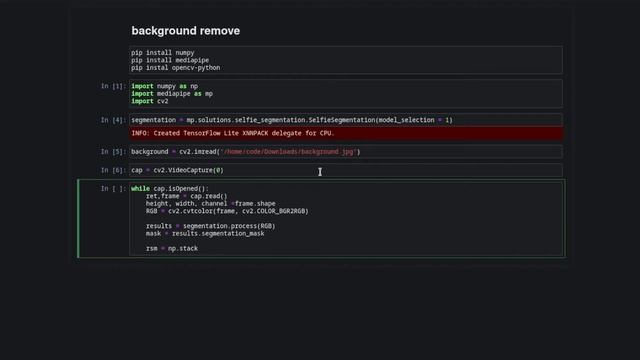Click the 'while cap.isOpened():' line
Viewport: 640px width, 360px height.
[x=170, y=189]
